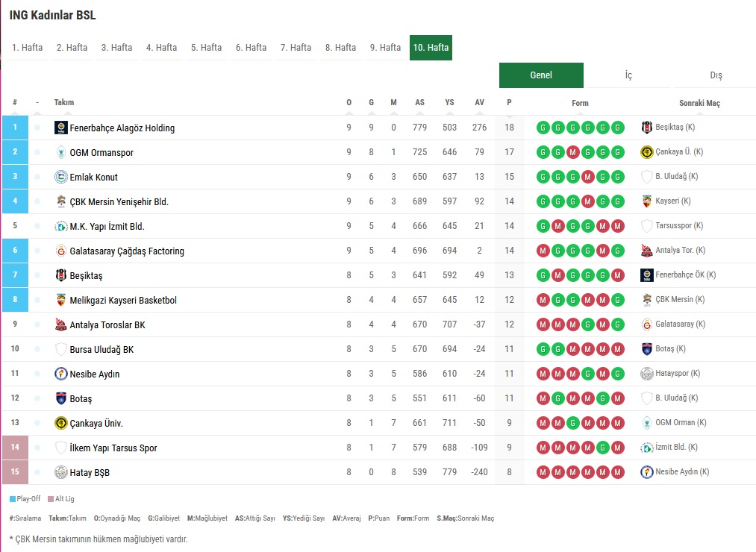
Task: Click the active 10. Hafta tab
Action: pyautogui.click(x=431, y=48)
